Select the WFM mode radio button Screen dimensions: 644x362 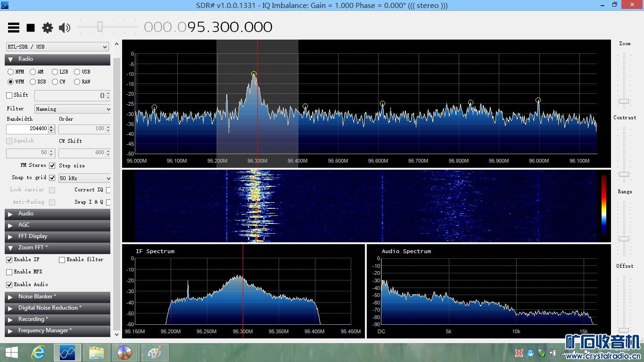tap(10, 82)
